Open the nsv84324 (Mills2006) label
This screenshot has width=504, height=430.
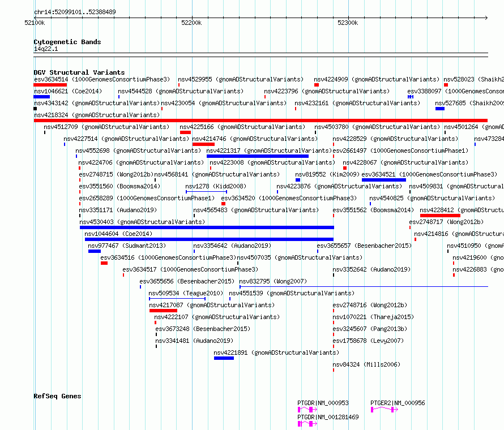coord(366,364)
